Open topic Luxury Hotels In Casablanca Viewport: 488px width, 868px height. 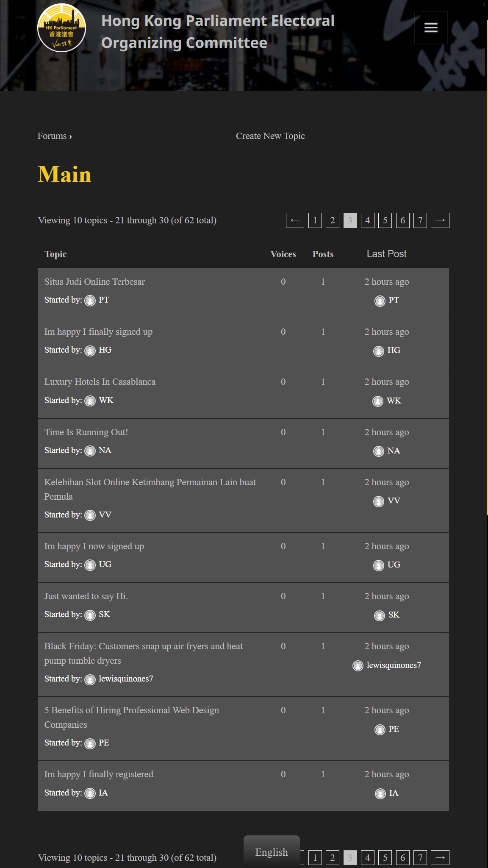click(100, 382)
